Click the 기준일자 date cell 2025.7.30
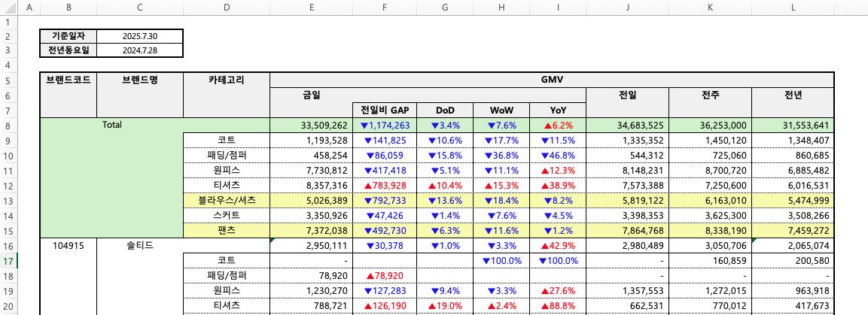This screenshot has height=315, width=868. click(x=139, y=37)
